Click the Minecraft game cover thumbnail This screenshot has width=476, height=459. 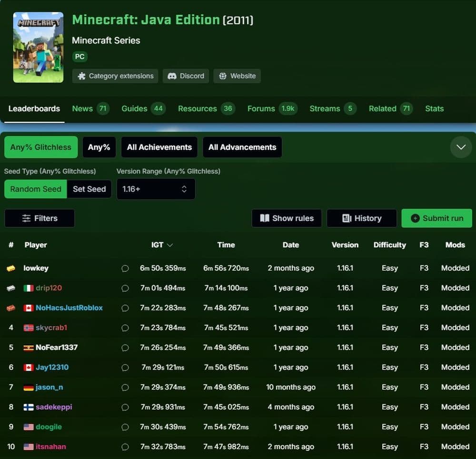38,47
